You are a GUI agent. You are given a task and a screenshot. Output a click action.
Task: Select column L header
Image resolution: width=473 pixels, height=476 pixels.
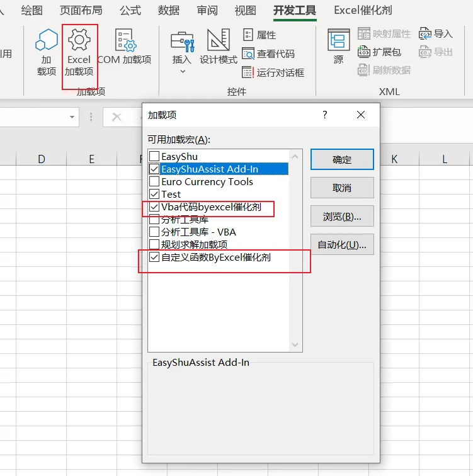[445, 159]
